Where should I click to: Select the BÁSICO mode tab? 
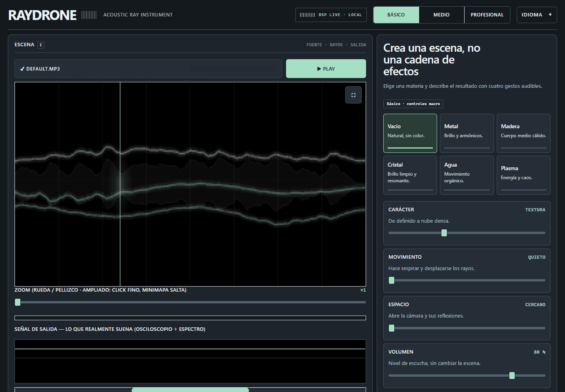[396, 15]
